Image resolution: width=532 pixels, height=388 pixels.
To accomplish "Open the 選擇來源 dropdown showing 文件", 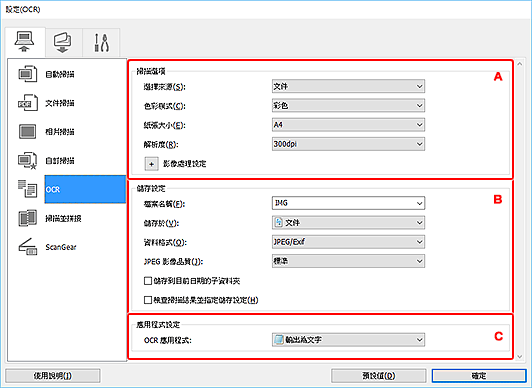I will coord(348,86).
